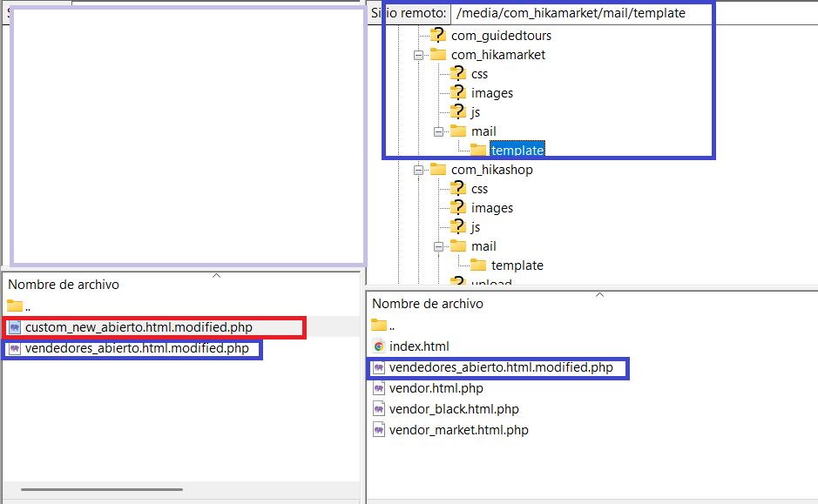Click local file list horizontal scrollbar
Viewport: 818px width, 504px height.
pyautogui.click(x=102, y=489)
